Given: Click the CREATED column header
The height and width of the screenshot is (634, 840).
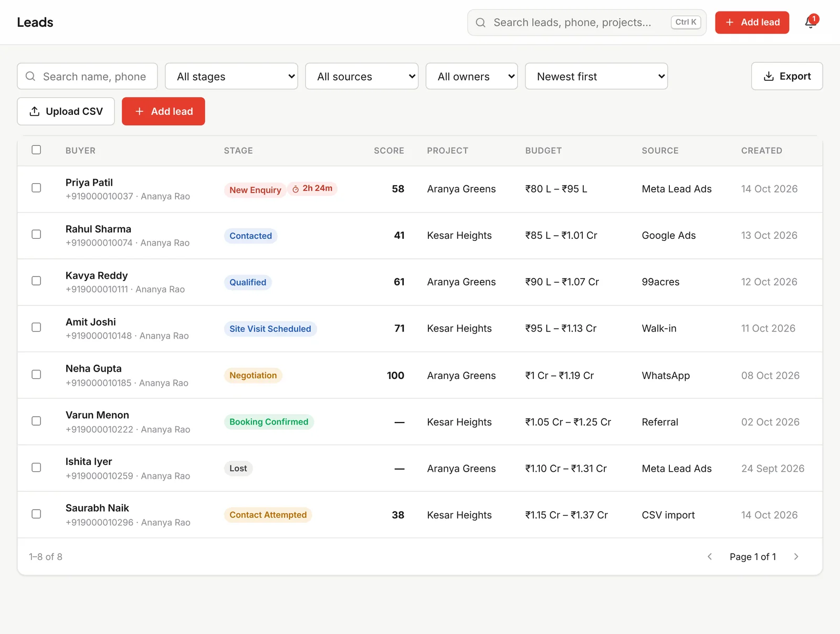Looking at the screenshot, I should coord(761,151).
